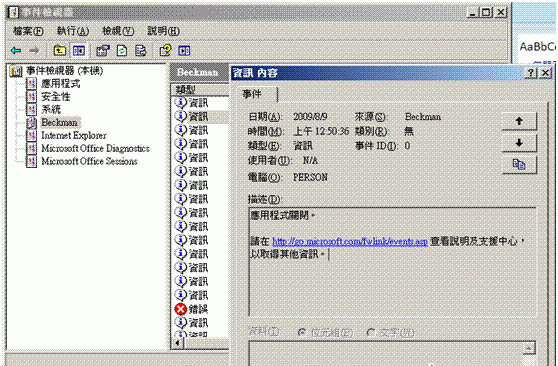The width and height of the screenshot is (558, 366).
Task: Click the 來源 value Beckman in the dialog
Action: 423,117
